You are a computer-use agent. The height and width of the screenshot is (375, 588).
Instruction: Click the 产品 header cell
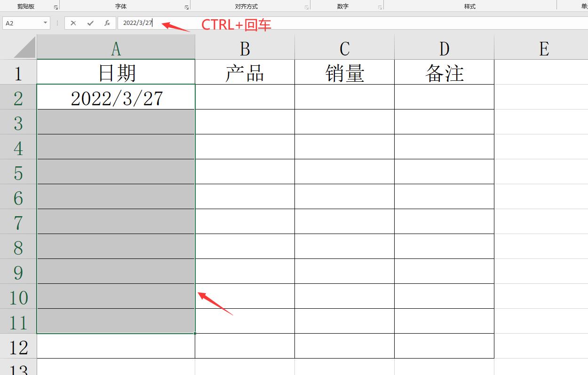point(245,72)
